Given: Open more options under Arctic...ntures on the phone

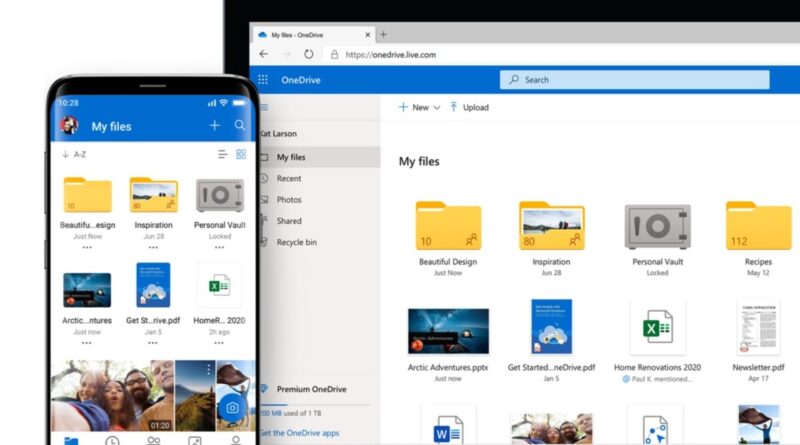Looking at the screenshot, I should 87,343.
